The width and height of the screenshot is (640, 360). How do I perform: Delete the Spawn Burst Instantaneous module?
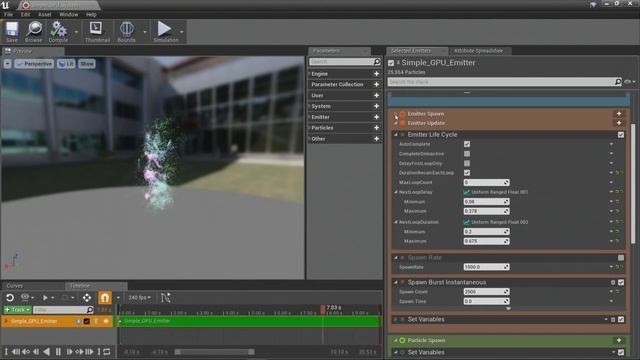(x=613, y=282)
